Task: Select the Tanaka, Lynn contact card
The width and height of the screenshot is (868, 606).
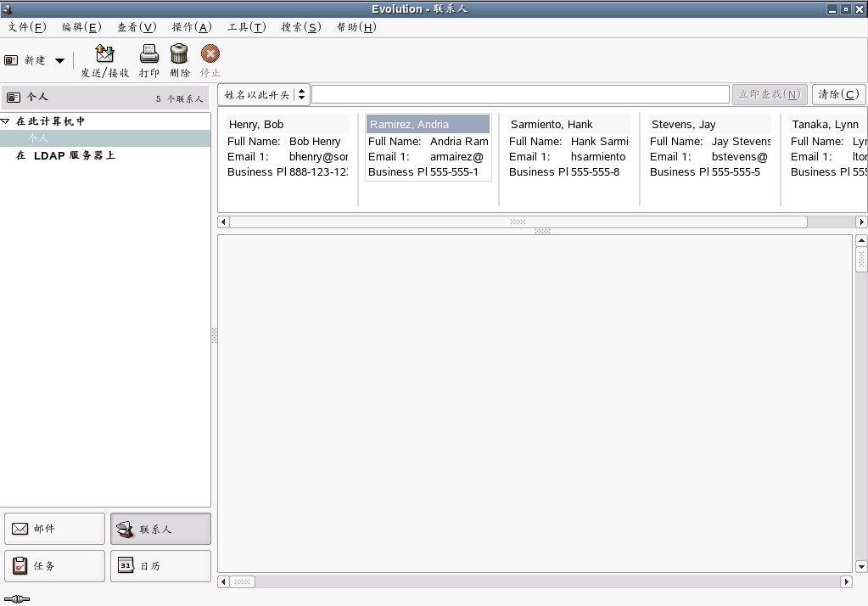Action: [828, 148]
